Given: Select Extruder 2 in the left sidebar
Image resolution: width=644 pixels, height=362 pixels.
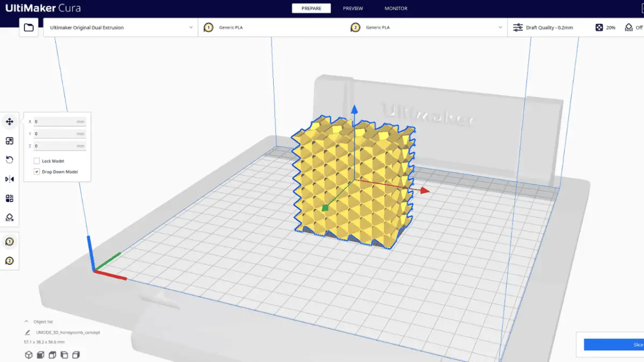Looking at the screenshot, I should click(10, 261).
